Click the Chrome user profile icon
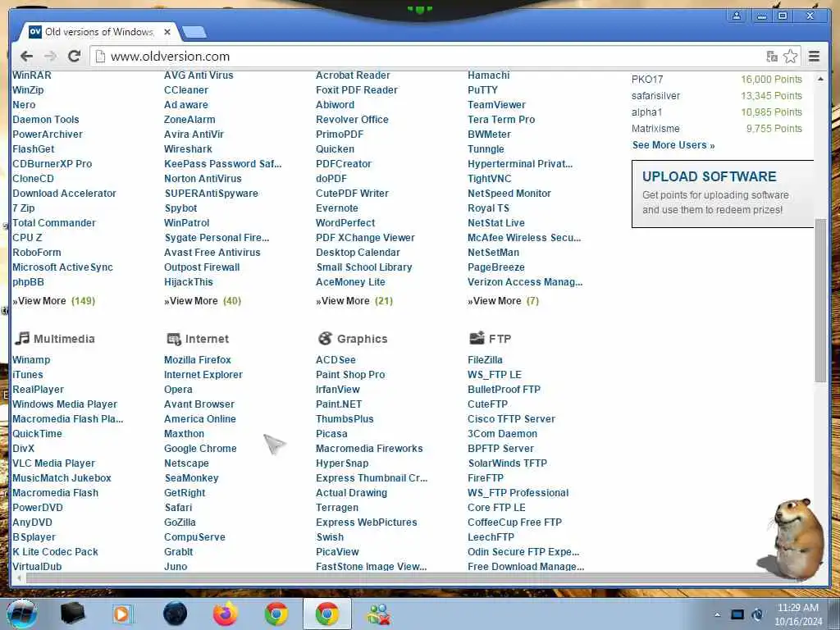The height and width of the screenshot is (630, 840). point(737,16)
